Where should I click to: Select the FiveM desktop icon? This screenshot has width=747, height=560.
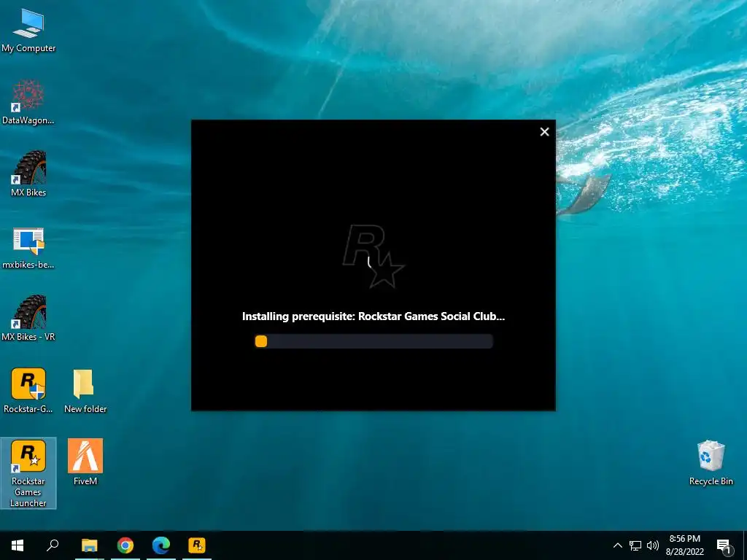click(x=85, y=462)
